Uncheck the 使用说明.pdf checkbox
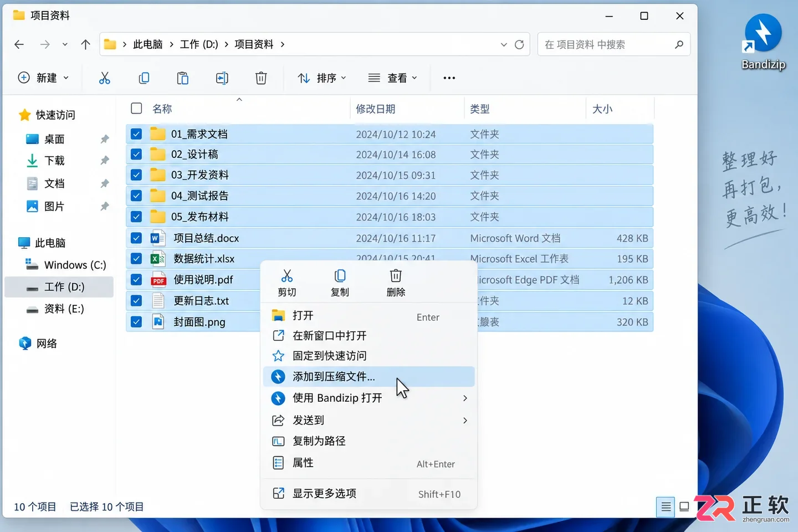This screenshot has width=798, height=532. (136, 280)
